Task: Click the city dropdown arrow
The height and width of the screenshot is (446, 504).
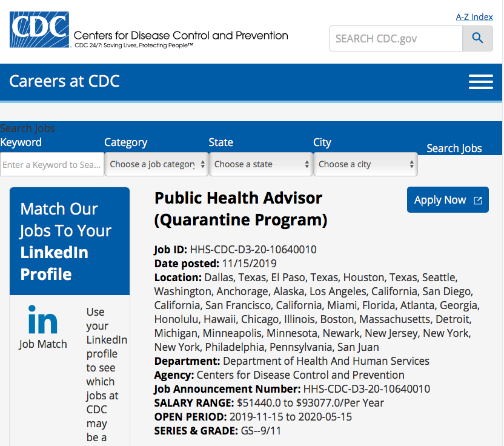Action: point(411,164)
